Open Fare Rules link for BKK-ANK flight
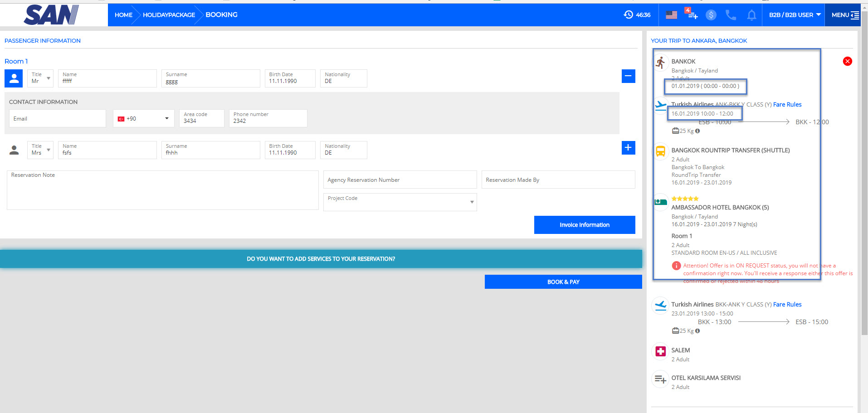Screen dimensions: 868x413 (x=787, y=305)
